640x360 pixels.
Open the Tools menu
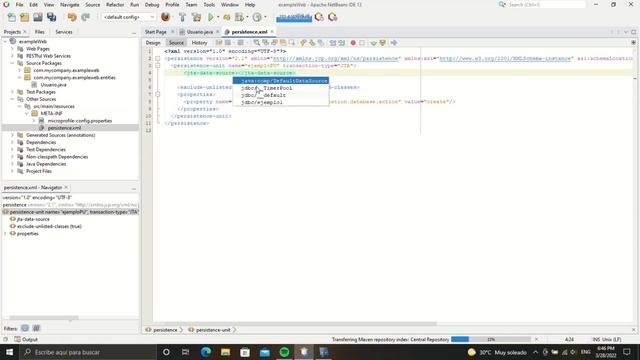(x=209, y=4)
